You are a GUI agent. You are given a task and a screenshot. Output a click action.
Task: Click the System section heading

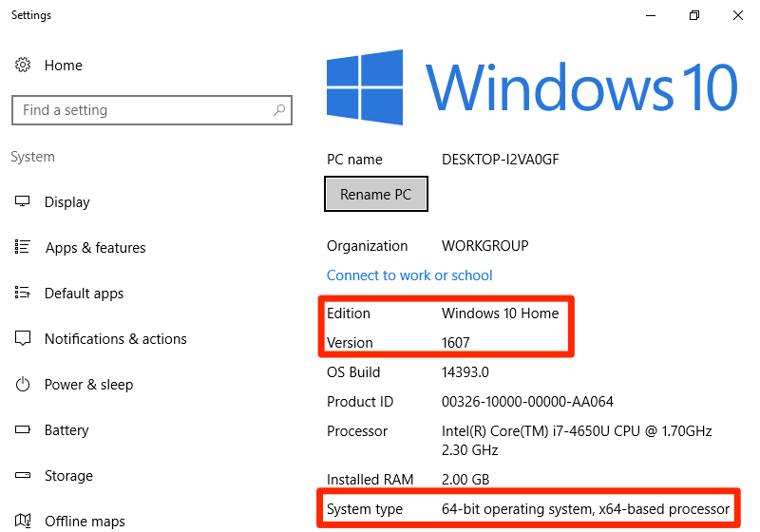click(x=32, y=157)
